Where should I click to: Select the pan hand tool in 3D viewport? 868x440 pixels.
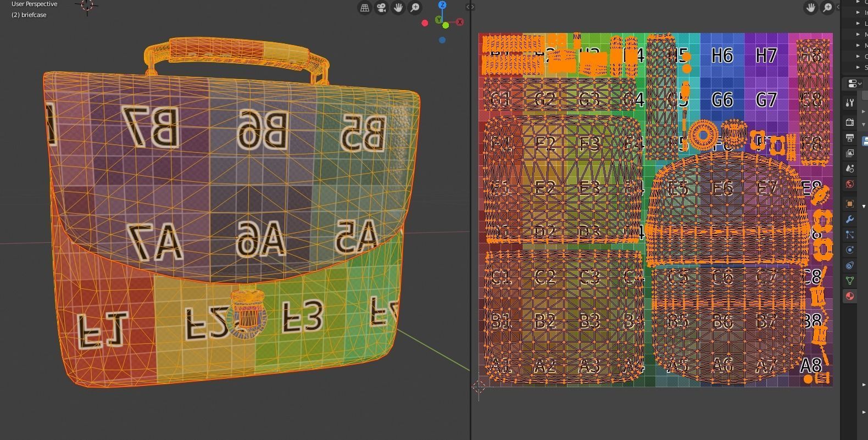tap(398, 7)
